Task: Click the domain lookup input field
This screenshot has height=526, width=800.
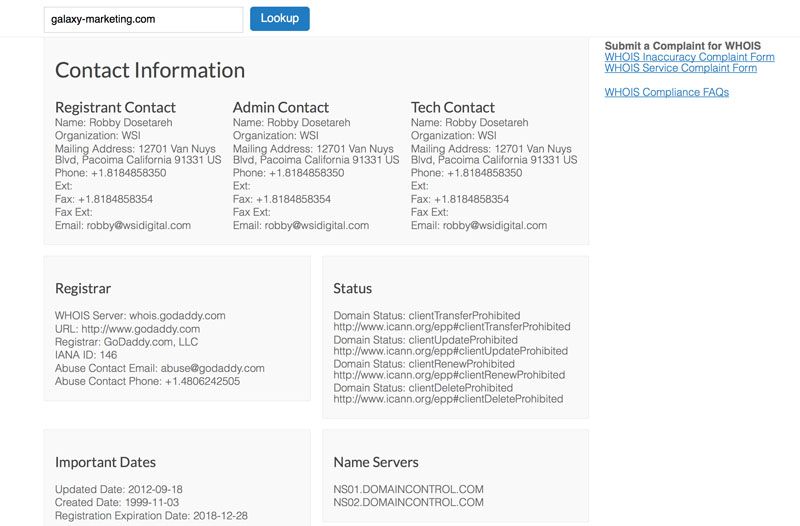Action: tap(143, 19)
